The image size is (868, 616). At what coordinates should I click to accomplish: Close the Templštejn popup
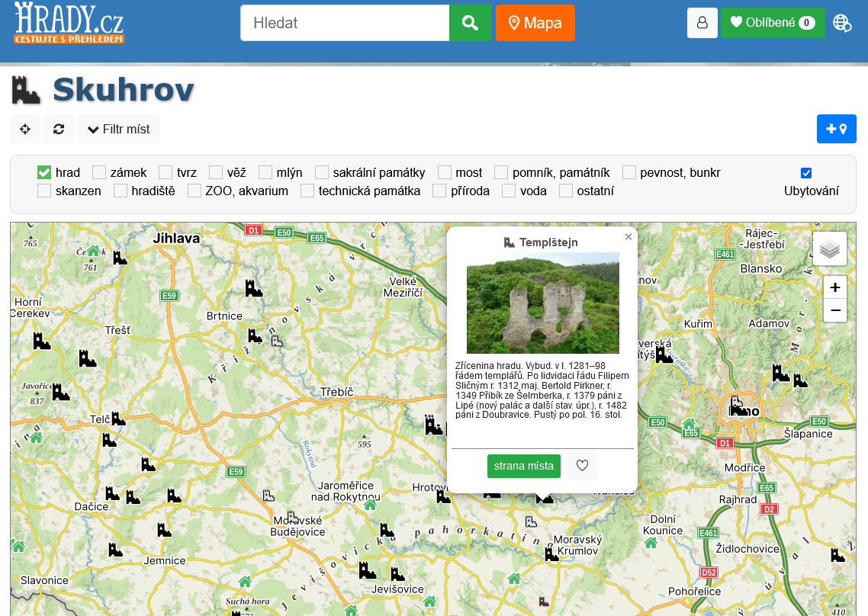(628, 237)
